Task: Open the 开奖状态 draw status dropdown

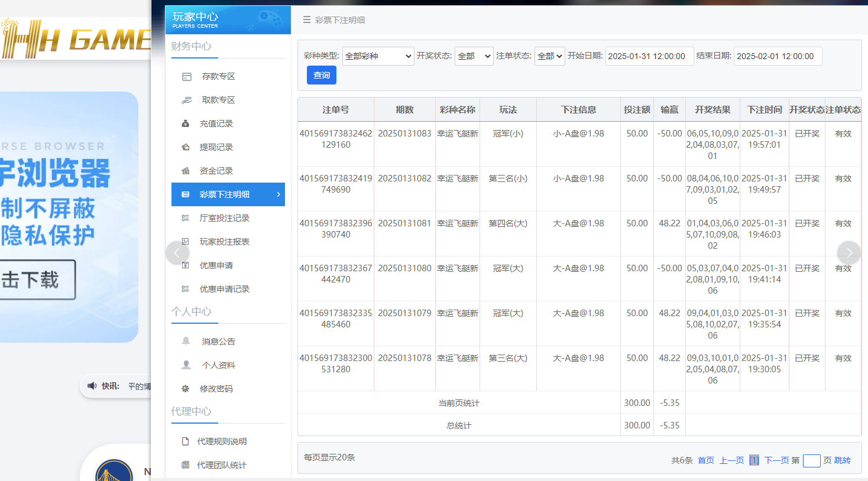Action: click(x=474, y=56)
